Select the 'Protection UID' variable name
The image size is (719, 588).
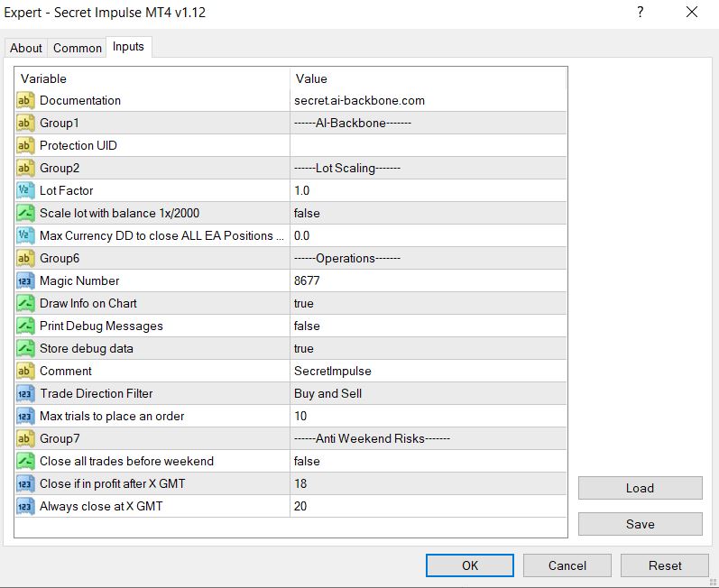point(78,145)
